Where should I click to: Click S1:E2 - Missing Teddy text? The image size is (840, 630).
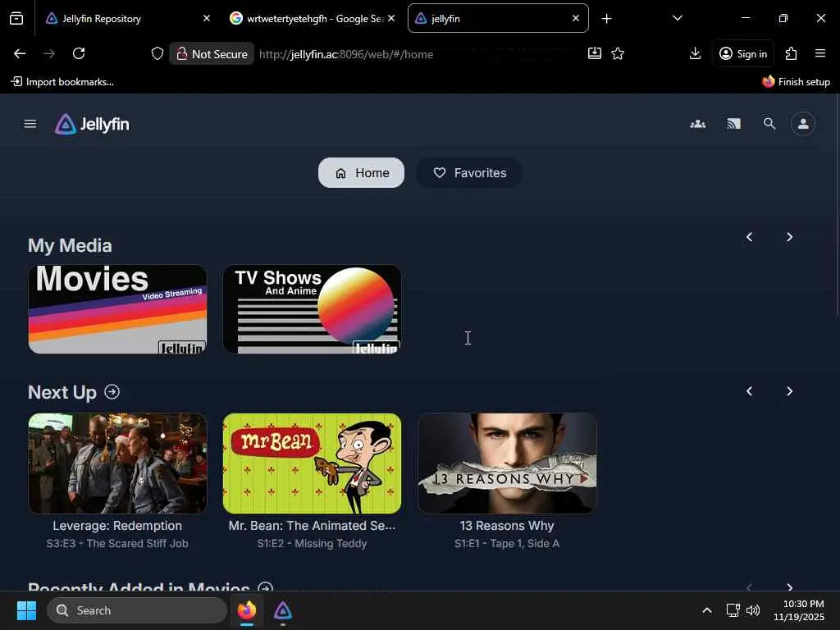click(312, 543)
